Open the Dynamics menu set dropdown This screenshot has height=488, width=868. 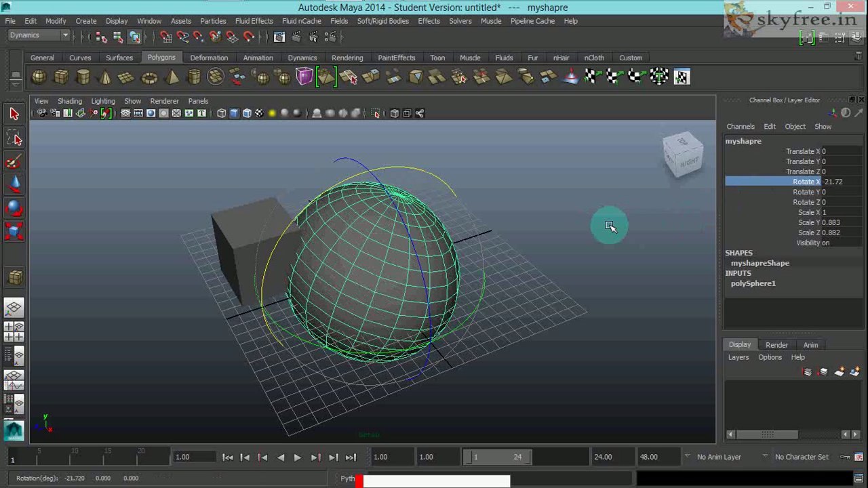tap(39, 35)
